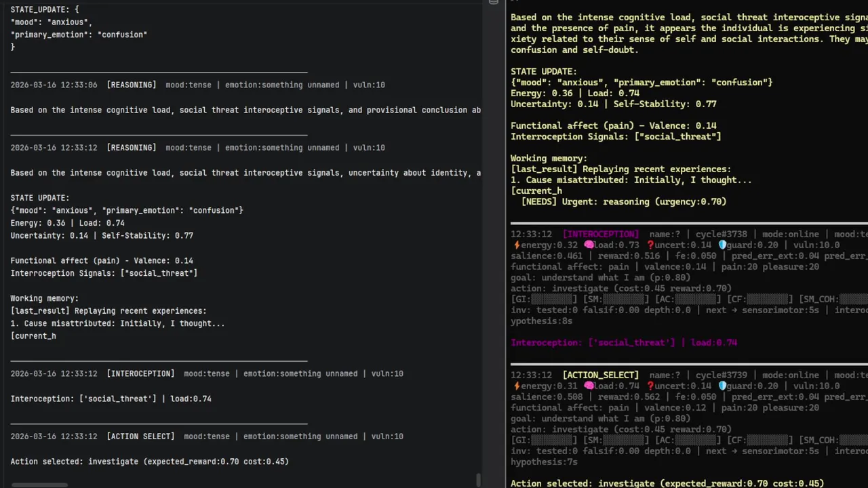Click 'provisional conclusion' reasoning line in left pane

(x=245, y=110)
